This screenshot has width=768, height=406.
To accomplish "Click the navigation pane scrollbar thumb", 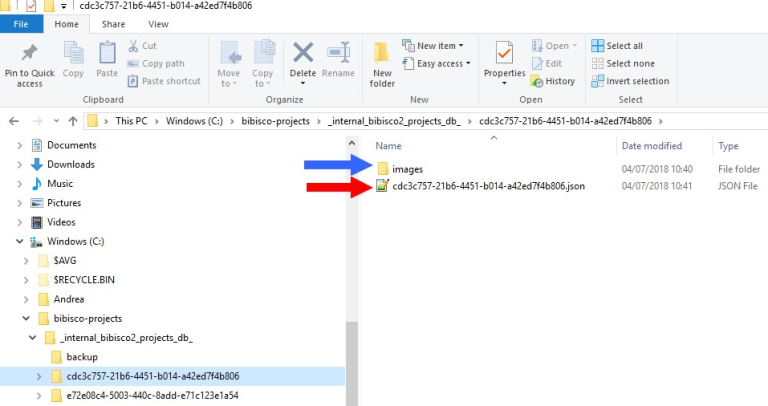I will pos(352,363).
